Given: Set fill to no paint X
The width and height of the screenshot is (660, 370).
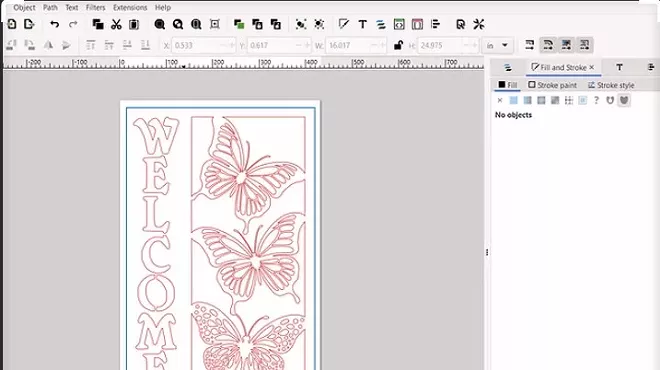Looking at the screenshot, I should point(500,100).
